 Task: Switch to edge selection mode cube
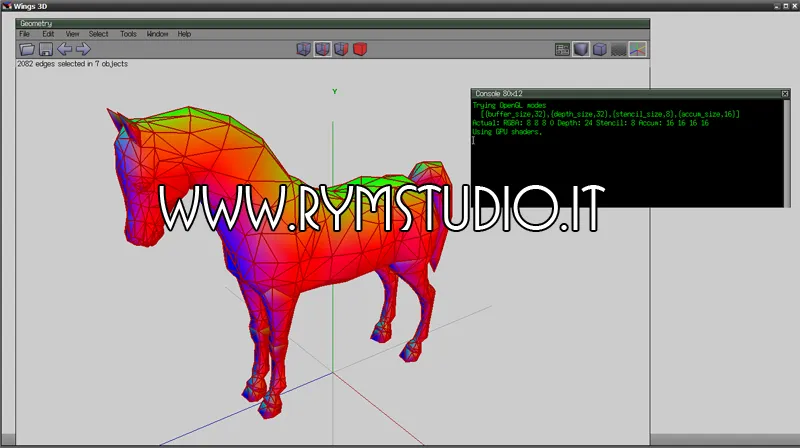pos(322,49)
